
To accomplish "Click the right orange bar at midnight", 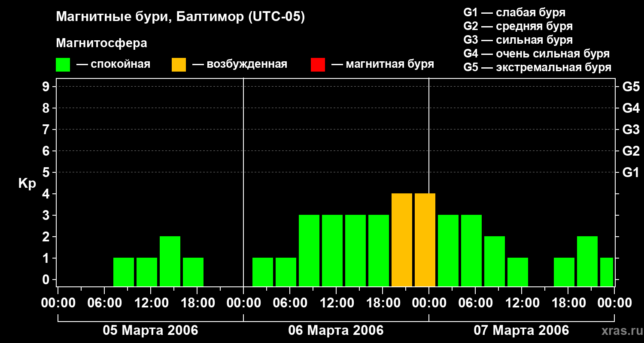I will coord(425,239).
